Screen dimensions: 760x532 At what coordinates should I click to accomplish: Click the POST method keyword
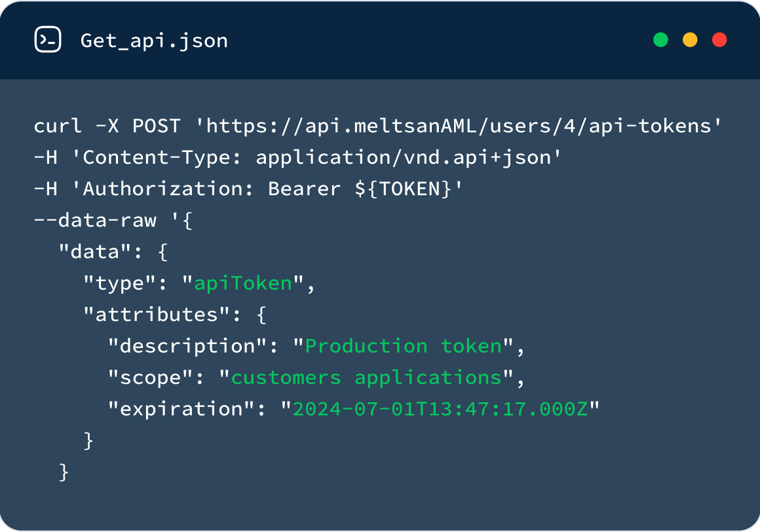click(x=157, y=126)
